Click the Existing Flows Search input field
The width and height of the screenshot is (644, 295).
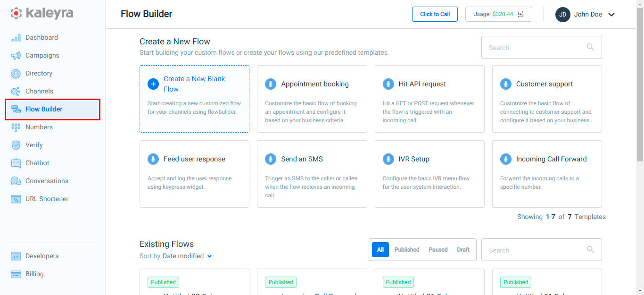click(x=542, y=250)
